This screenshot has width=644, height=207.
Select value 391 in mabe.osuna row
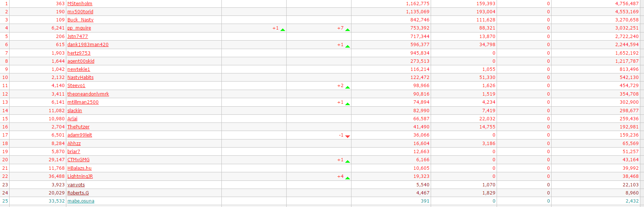(425, 201)
